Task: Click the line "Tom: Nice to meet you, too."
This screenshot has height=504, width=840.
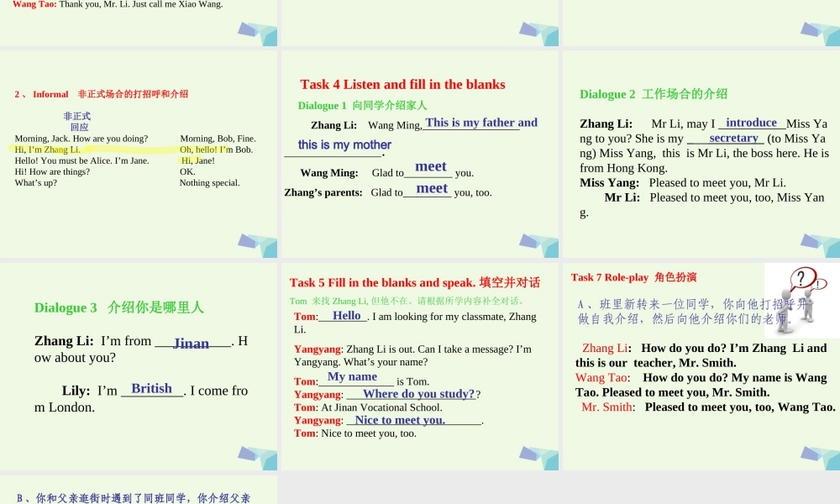Action: pyautogui.click(x=354, y=433)
